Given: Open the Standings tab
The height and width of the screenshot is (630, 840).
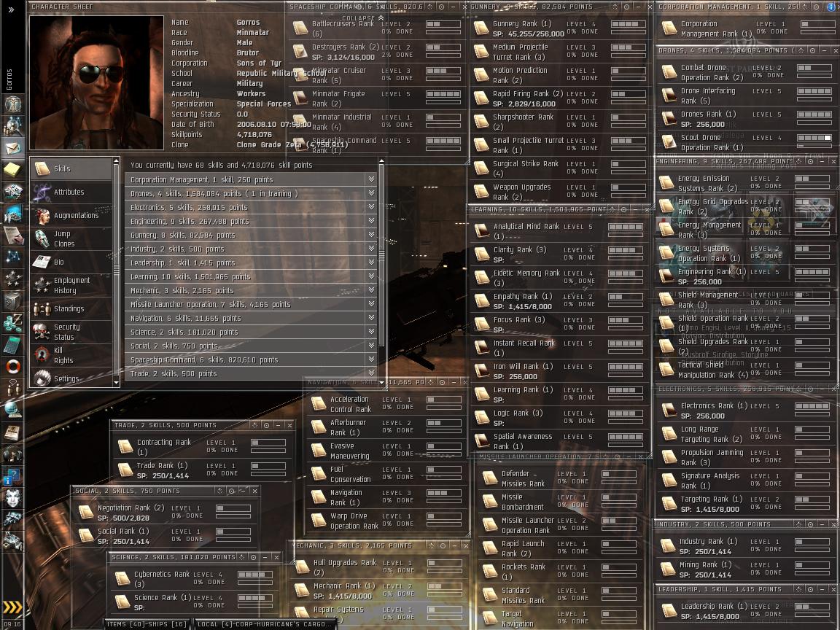Looking at the screenshot, I should pyautogui.click(x=71, y=308).
